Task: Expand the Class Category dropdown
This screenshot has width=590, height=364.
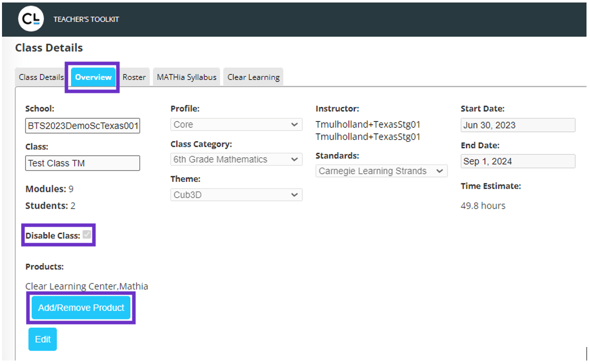Action: click(236, 159)
